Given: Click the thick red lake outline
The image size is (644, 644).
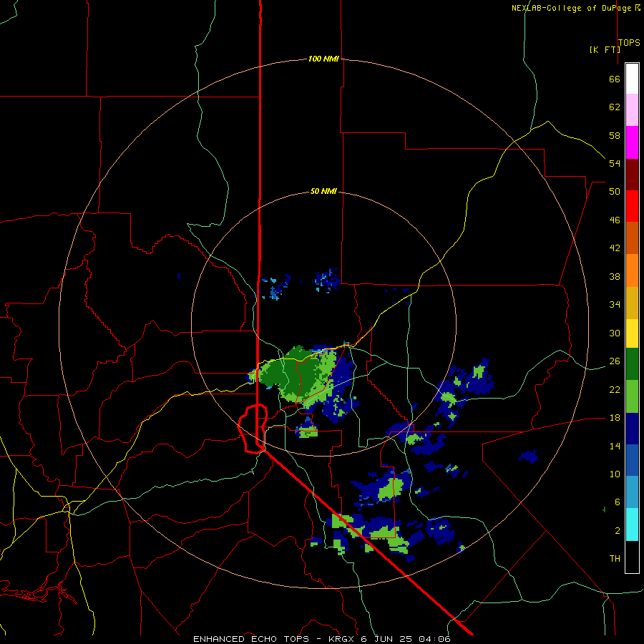Looking at the screenshot, I should click(x=253, y=429).
